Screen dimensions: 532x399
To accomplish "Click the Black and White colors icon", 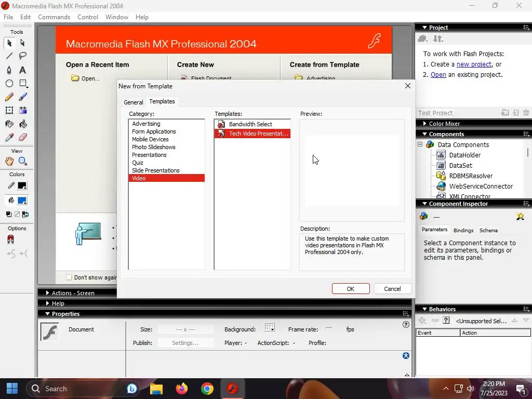I will [x=9, y=215].
